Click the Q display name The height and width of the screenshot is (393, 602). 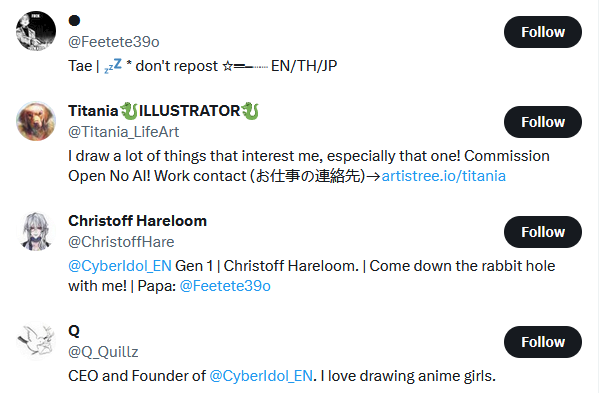[x=74, y=331]
